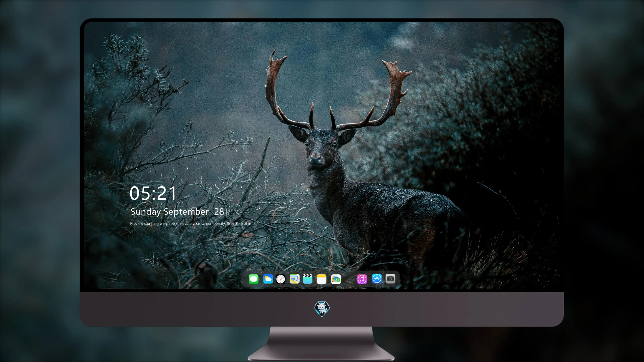Open the Weather app in the dock

[268, 279]
